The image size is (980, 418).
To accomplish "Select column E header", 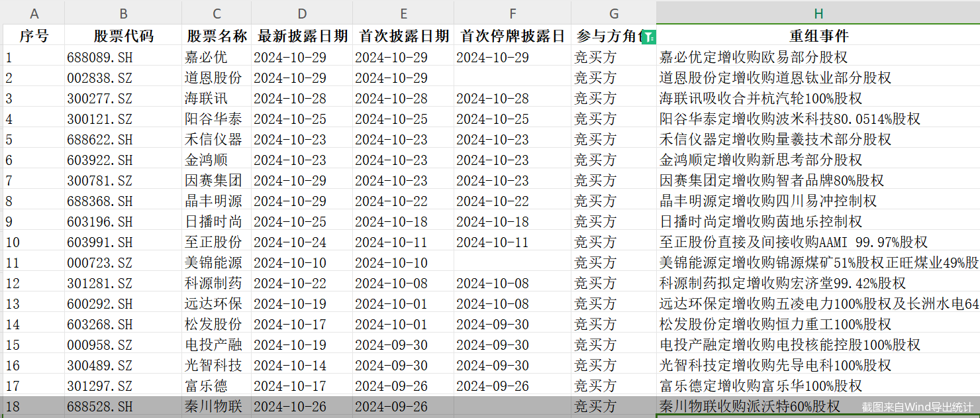I will (x=403, y=14).
